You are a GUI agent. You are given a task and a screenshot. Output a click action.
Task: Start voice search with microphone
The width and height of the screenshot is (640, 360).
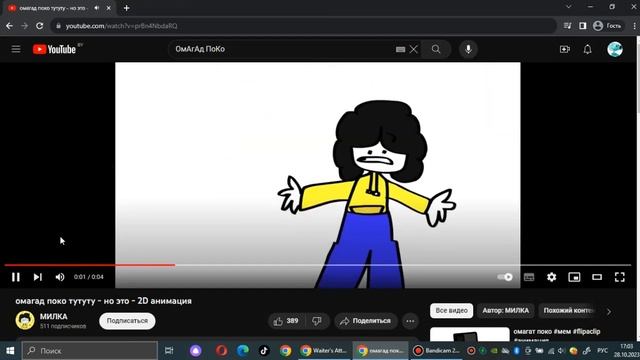click(x=468, y=49)
